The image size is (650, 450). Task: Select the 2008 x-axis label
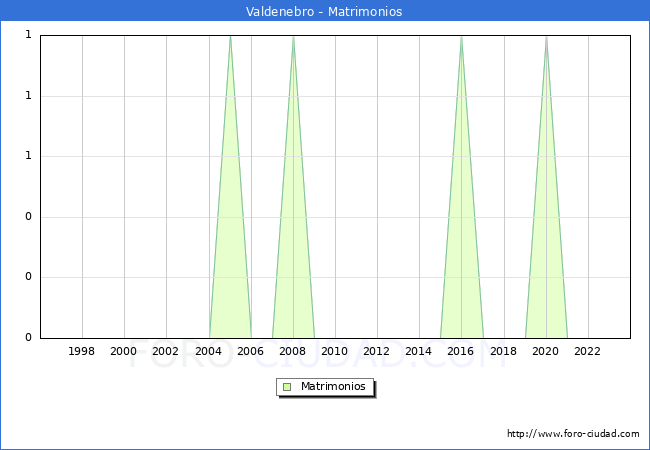point(293,351)
